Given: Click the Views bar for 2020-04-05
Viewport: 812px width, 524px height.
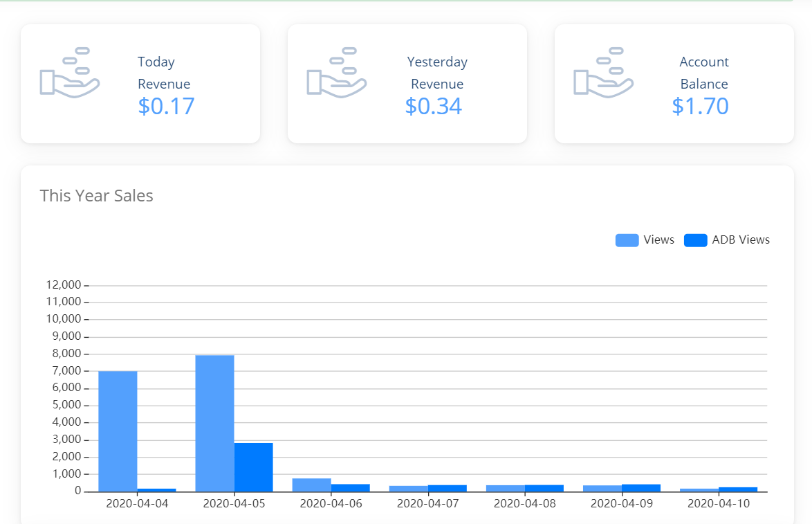Looking at the screenshot, I should tap(214, 424).
